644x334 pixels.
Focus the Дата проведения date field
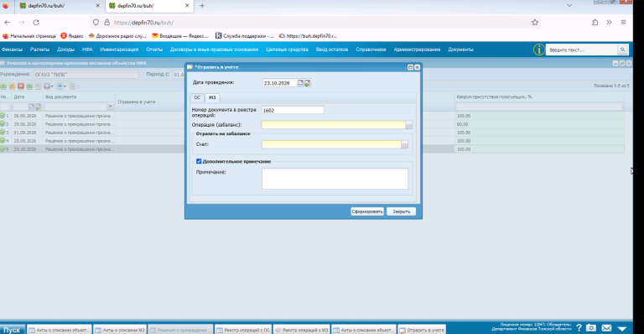pos(280,83)
